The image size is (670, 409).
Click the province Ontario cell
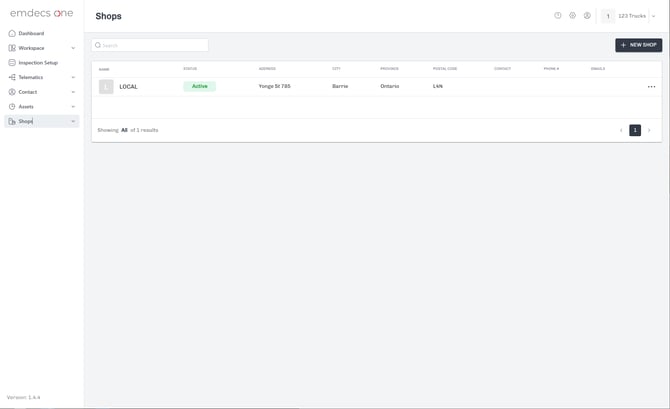click(390, 86)
